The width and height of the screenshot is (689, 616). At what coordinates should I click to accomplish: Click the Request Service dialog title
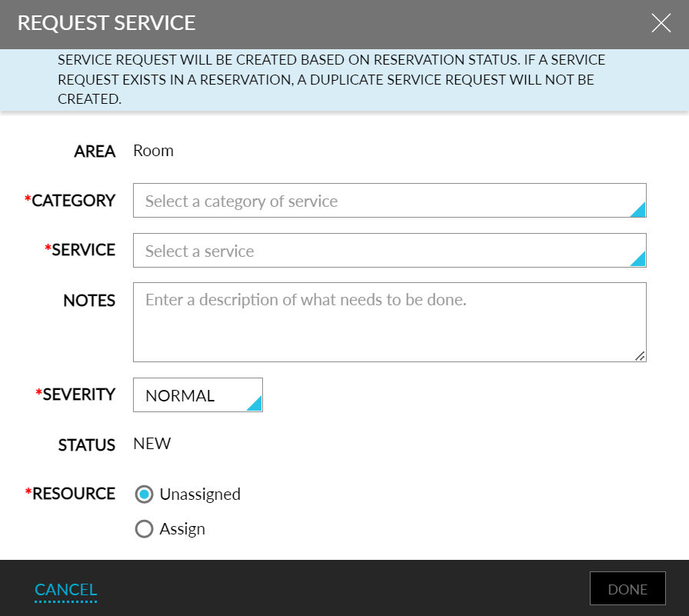point(107,24)
